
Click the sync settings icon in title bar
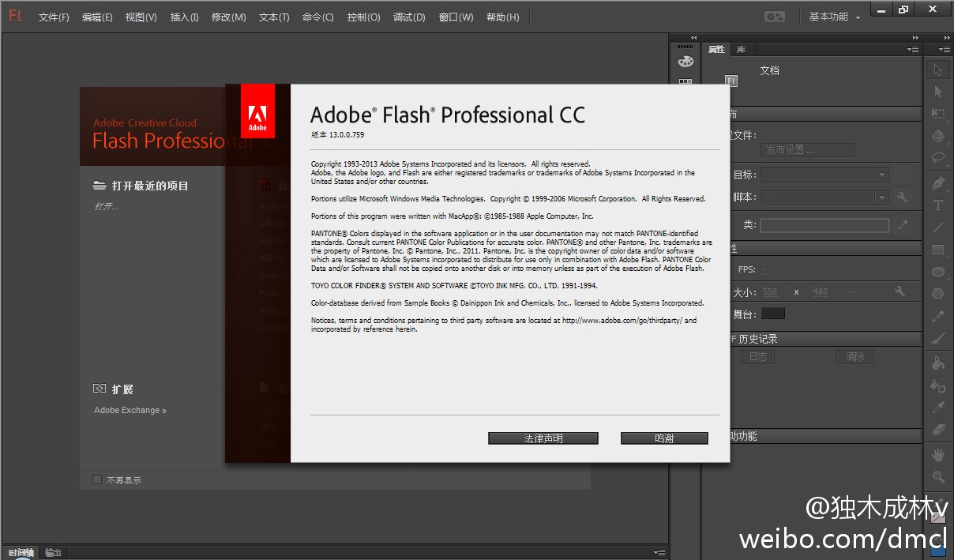[x=775, y=17]
